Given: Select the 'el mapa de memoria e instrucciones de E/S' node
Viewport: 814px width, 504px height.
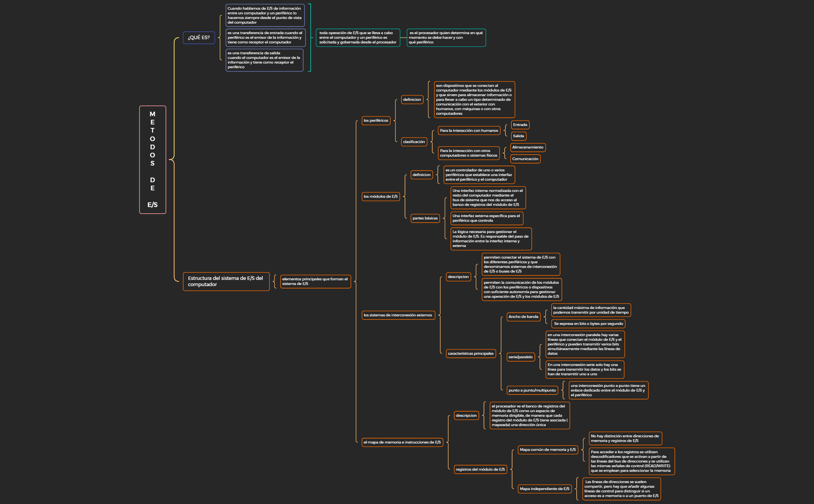Looking at the screenshot, I should point(402,442).
